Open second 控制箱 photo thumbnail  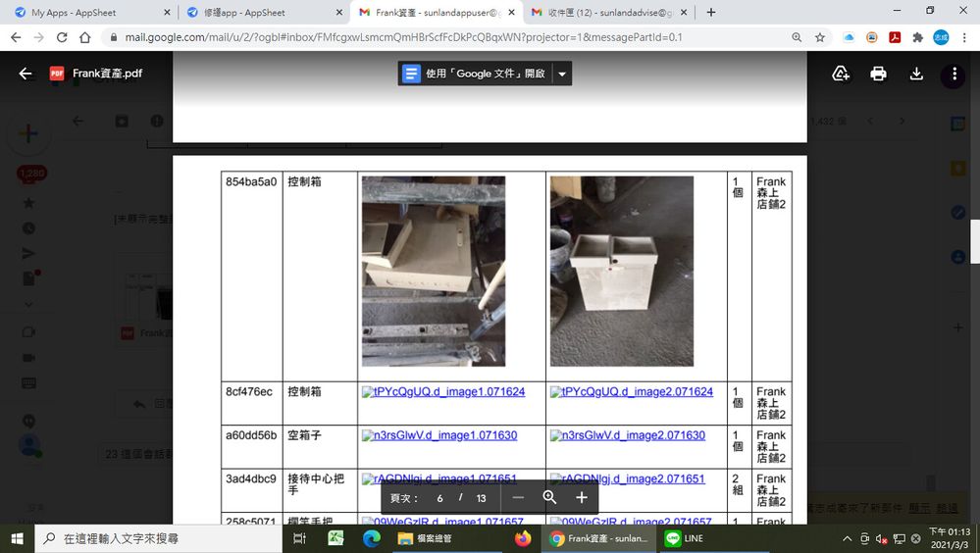point(622,272)
